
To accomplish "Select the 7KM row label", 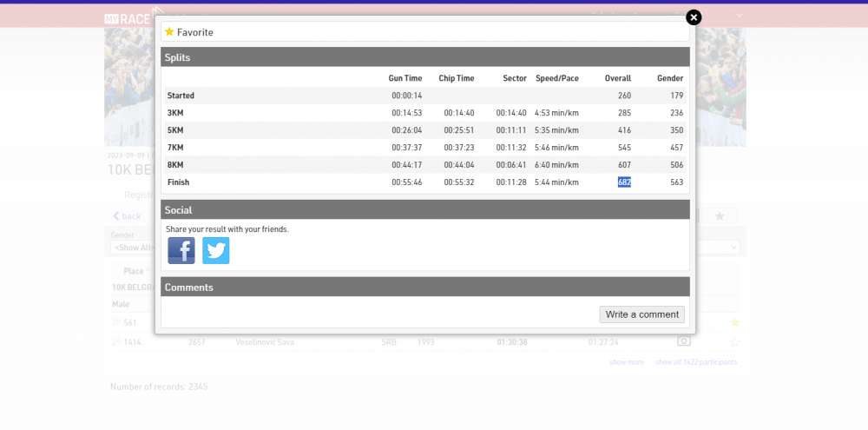I will pyautogui.click(x=175, y=148).
